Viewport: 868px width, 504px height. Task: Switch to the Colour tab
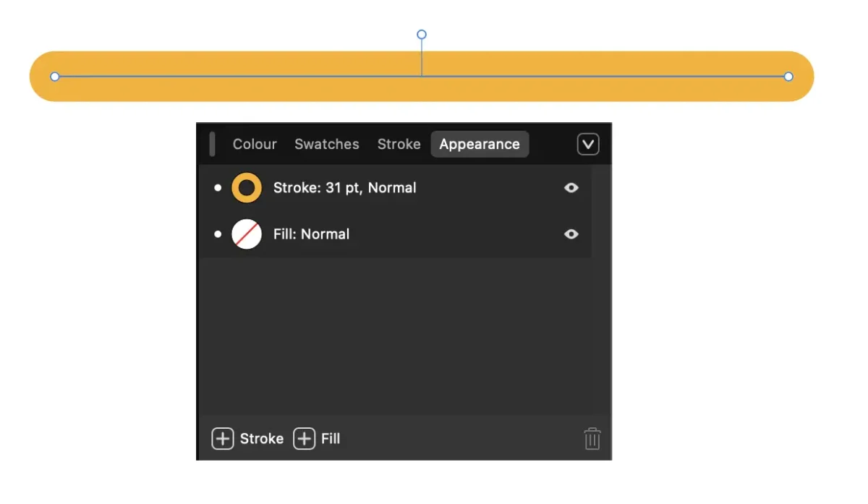coord(255,144)
